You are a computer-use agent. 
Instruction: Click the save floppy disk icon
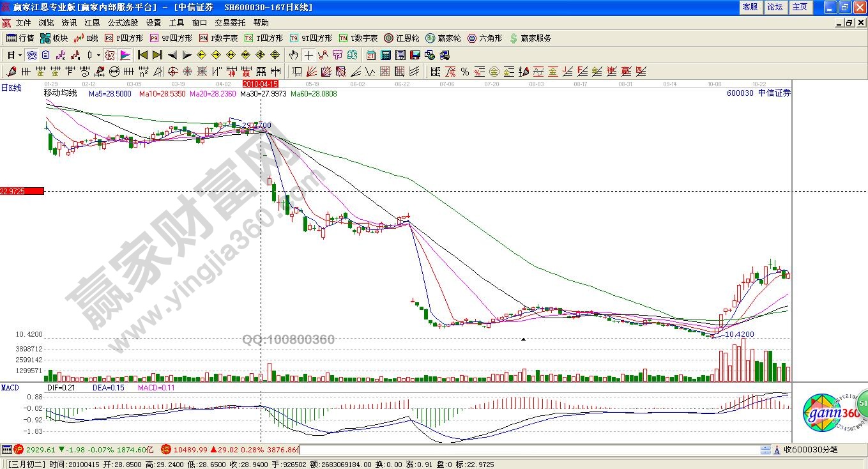point(415,55)
